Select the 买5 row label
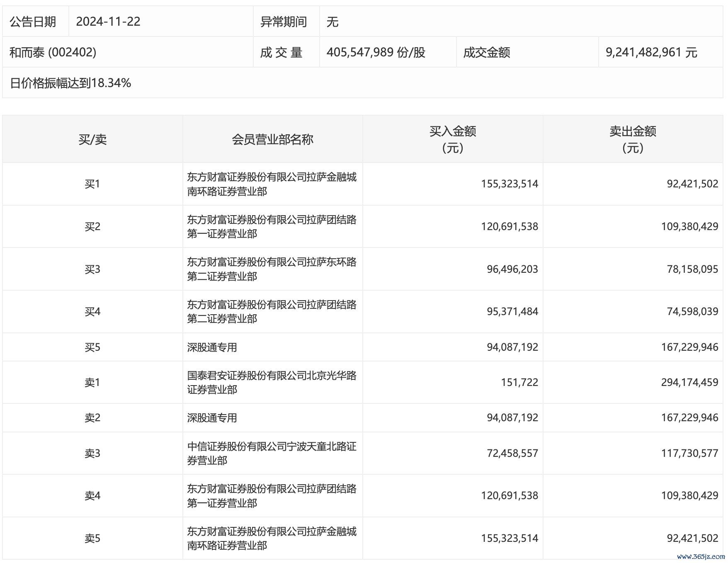 tap(92, 347)
